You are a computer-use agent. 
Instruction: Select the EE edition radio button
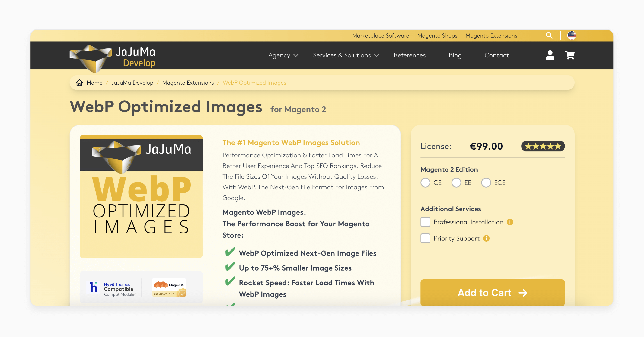pyautogui.click(x=456, y=183)
